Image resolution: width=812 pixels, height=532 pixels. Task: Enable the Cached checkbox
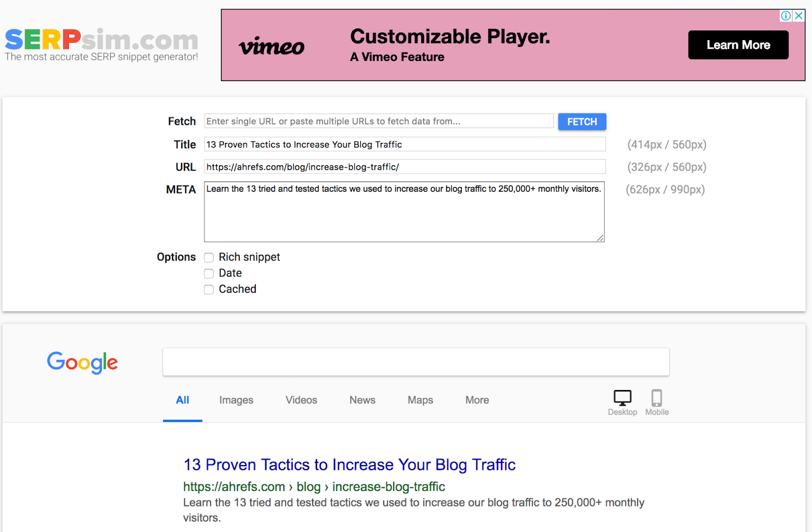(x=209, y=290)
